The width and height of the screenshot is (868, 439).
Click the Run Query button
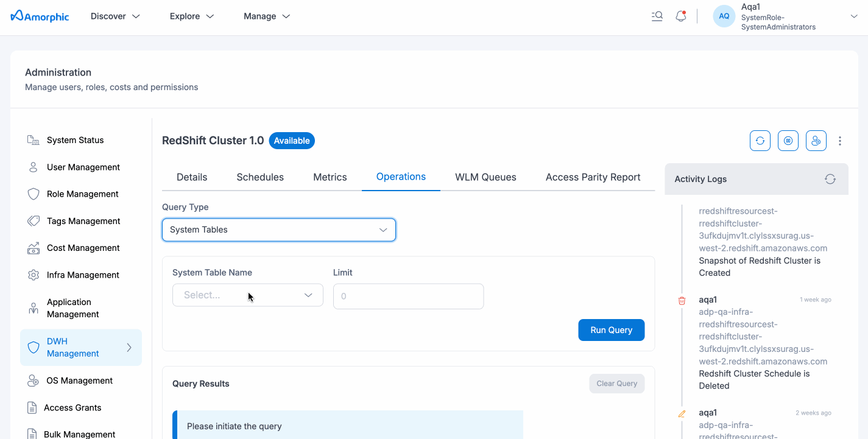point(611,330)
